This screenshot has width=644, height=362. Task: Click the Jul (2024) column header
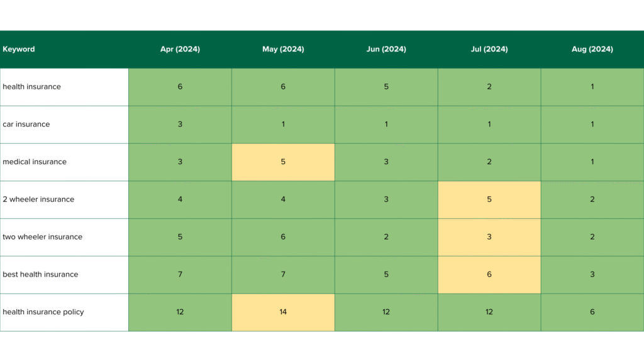click(489, 49)
